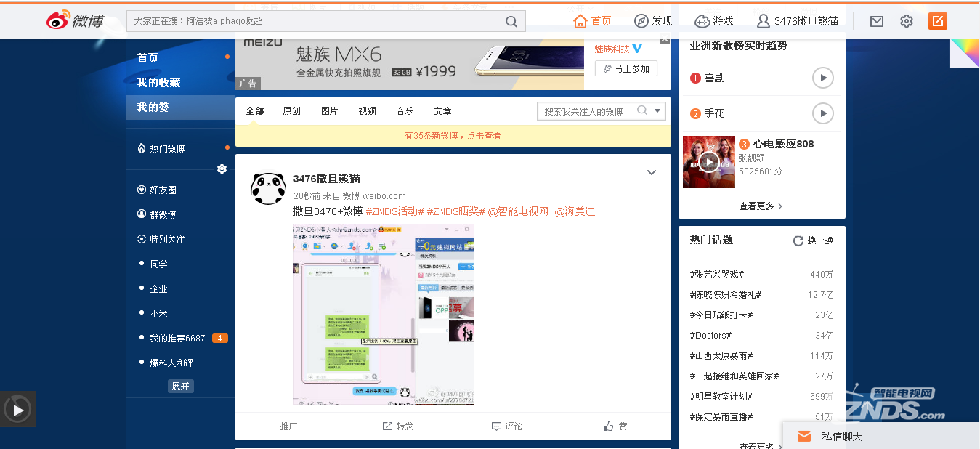Click the floating play button at left edge
This screenshot has width=980, height=449.
17,410
